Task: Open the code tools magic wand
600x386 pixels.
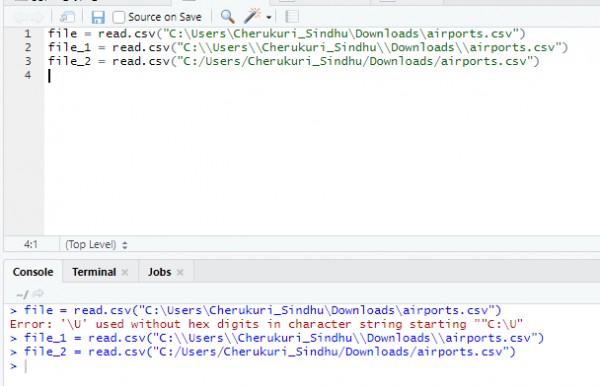Action: [253, 16]
